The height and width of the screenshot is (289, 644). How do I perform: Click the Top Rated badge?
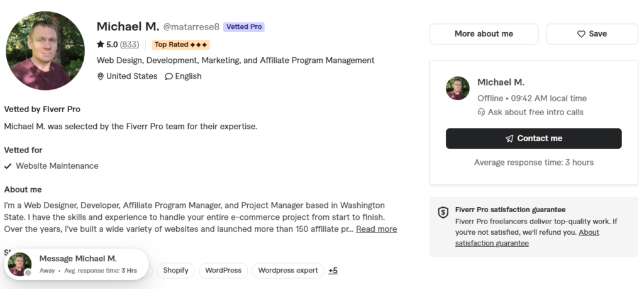(180, 45)
